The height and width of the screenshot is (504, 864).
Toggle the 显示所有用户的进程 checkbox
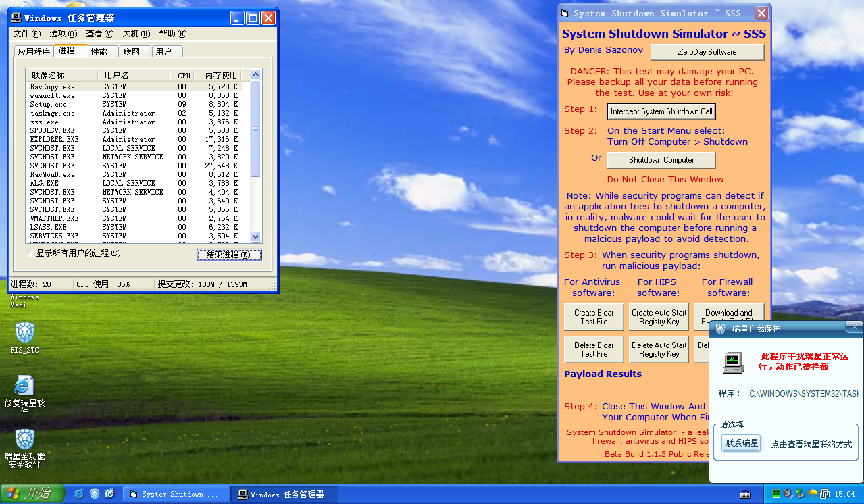[x=30, y=253]
